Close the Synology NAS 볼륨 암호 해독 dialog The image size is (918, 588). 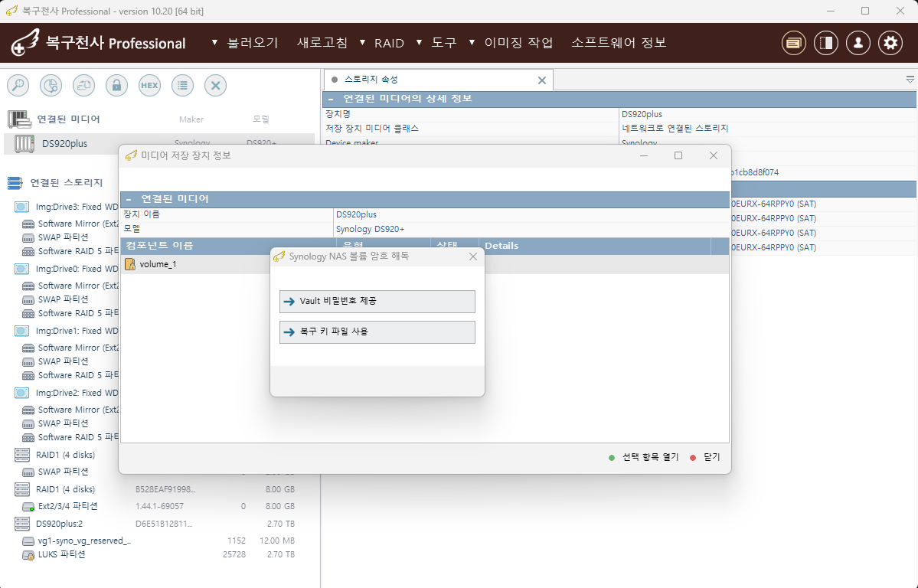[473, 256]
